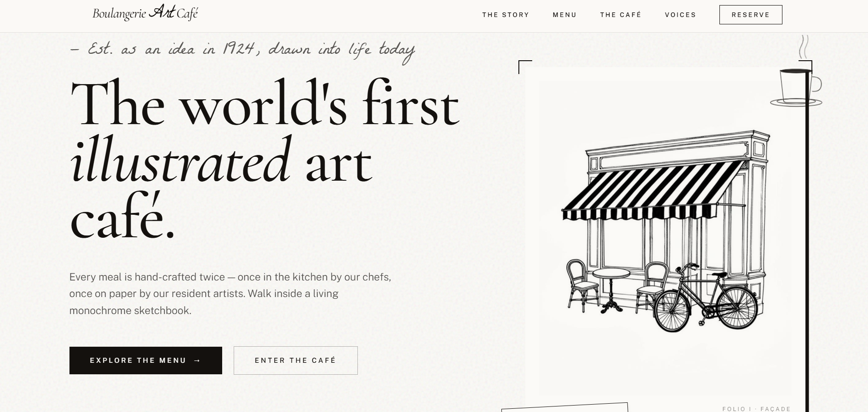The image size is (868, 412).
Task: Open The Story nav link
Action: (506, 15)
